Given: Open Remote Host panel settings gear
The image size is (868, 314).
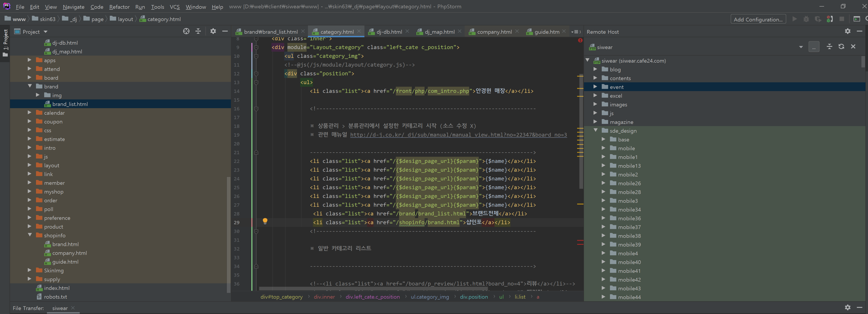Looking at the screenshot, I should 848,31.
